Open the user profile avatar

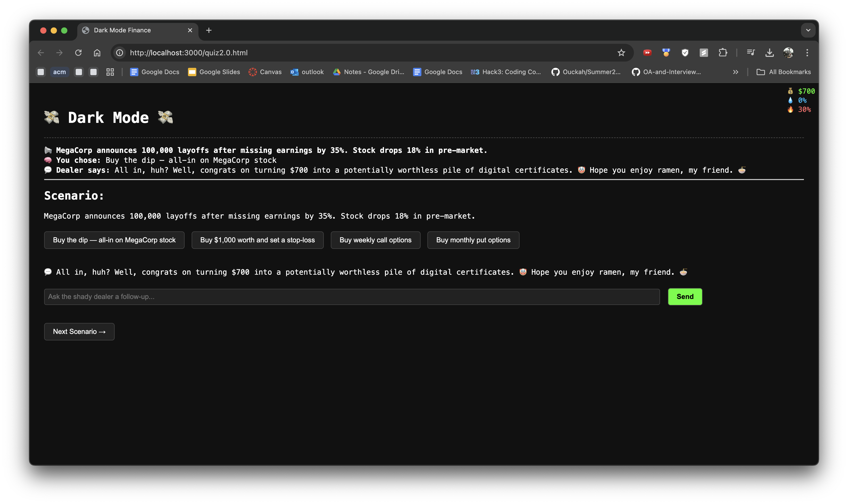788,53
